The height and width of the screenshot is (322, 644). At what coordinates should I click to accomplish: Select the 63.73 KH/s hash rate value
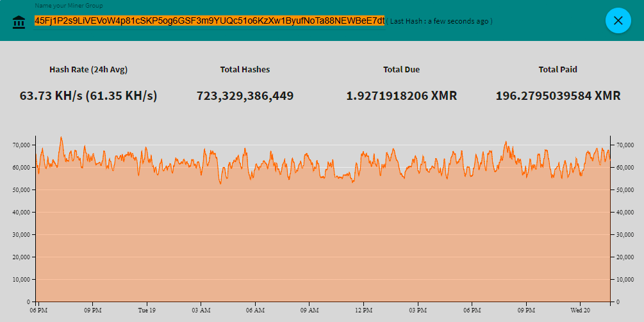88,96
